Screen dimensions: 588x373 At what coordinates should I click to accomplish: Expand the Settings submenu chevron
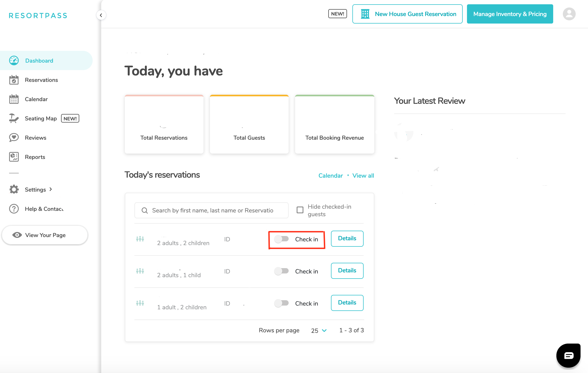tap(51, 189)
